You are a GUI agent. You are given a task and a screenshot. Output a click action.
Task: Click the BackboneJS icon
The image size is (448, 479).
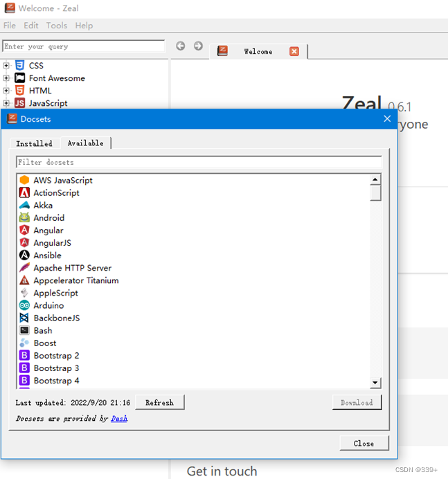(x=24, y=318)
